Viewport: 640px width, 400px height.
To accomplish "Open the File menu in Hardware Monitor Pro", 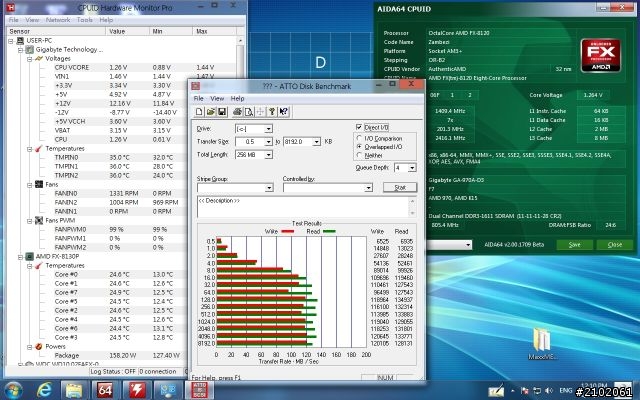I will (13, 20).
